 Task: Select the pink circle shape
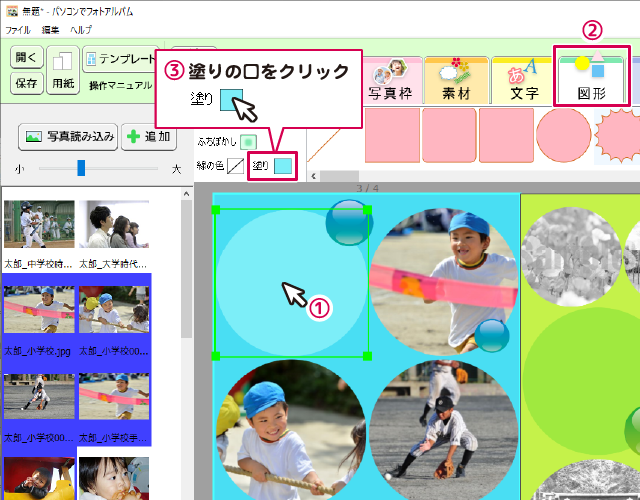[x=563, y=136]
